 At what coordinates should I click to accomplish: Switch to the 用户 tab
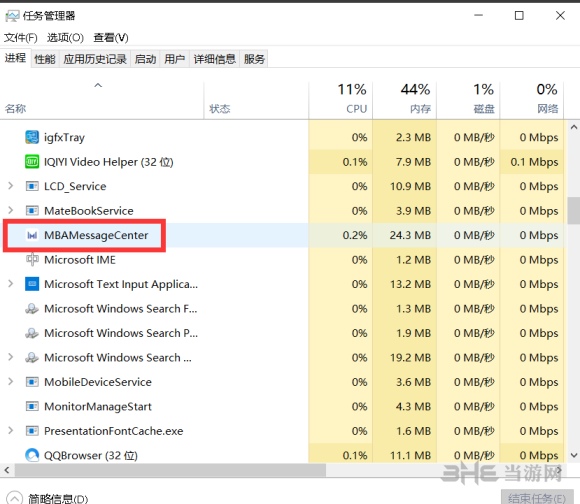coord(175,59)
